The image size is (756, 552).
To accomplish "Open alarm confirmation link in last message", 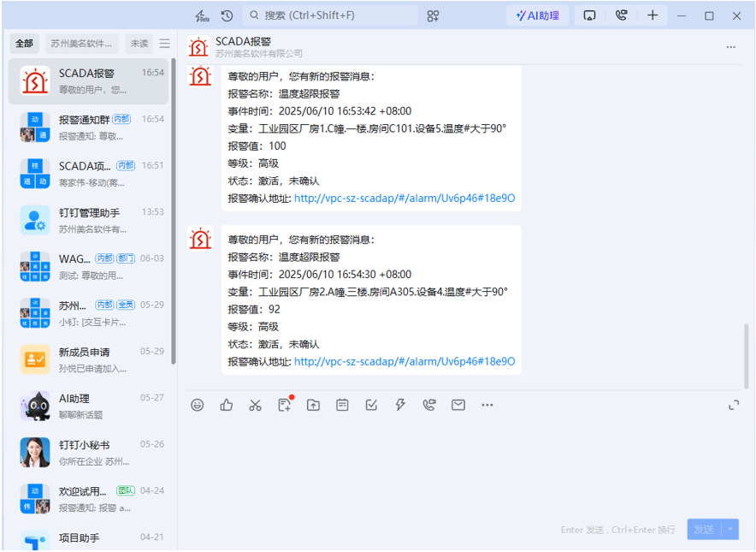I will tap(405, 362).
